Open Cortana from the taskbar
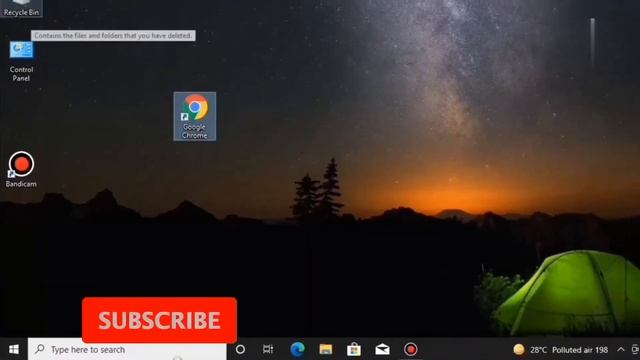The width and height of the screenshot is (640, 360). (240, 349)
